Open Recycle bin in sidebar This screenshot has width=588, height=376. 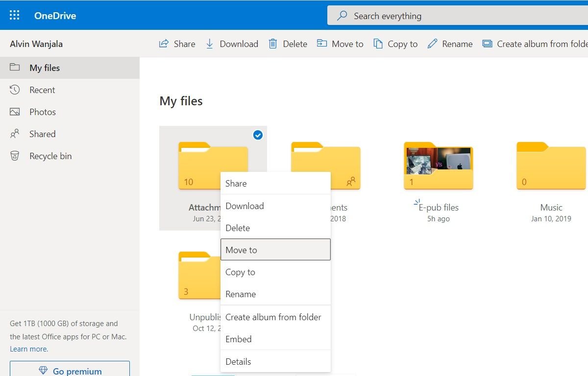point(50,156)
